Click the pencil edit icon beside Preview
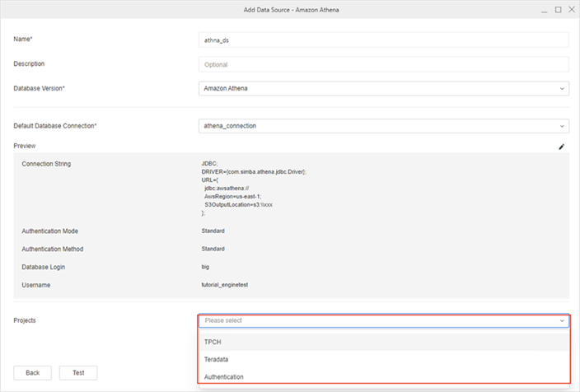This screenshot has height=392, width=580. [x=562, y=146]
